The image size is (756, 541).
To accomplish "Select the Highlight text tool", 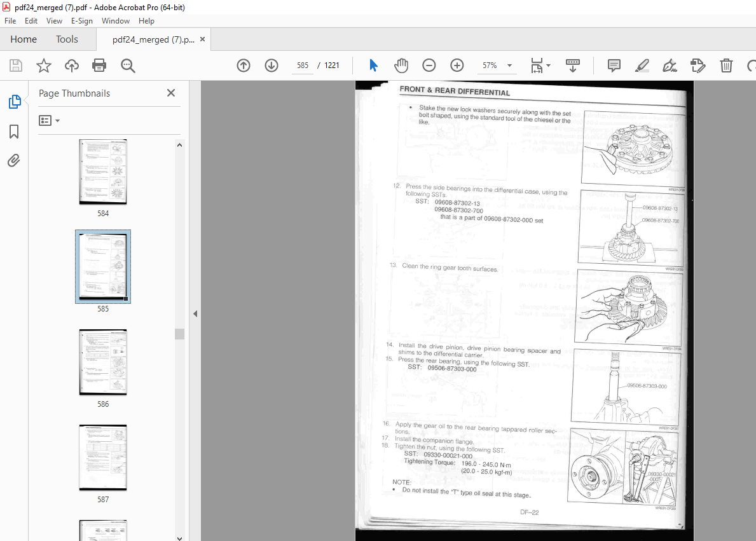I will coord(642,65).
